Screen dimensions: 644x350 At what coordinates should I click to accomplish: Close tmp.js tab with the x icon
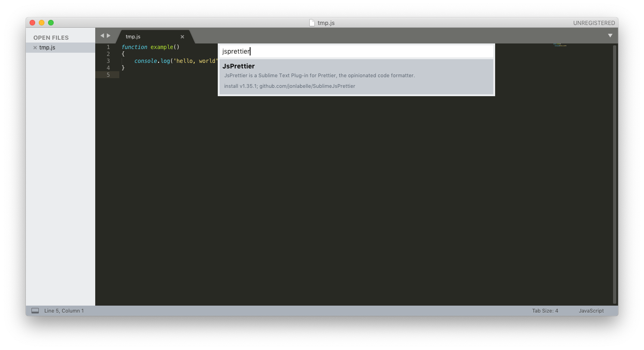(x=182, y=37)
